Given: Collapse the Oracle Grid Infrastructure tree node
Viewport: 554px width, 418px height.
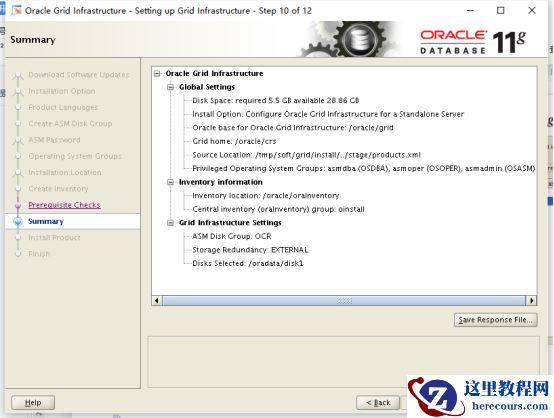Looking at the screenshot, I should (x=157, y=73).
